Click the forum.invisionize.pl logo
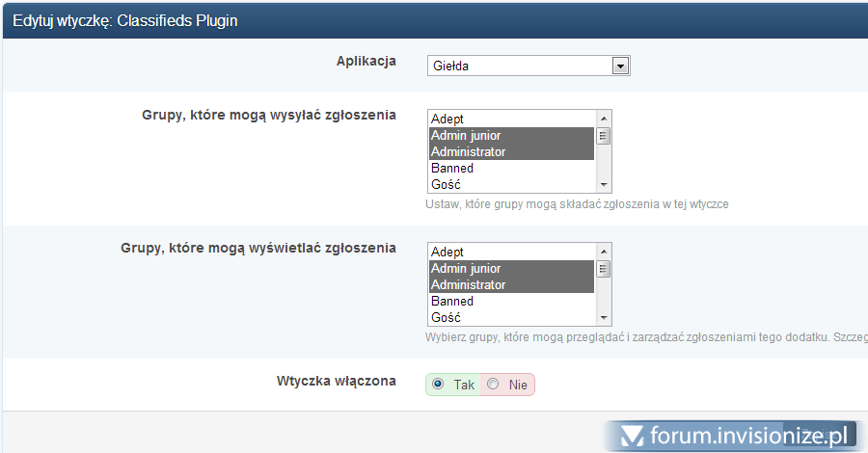The image size is (868, 453). [x=731, y=434]
